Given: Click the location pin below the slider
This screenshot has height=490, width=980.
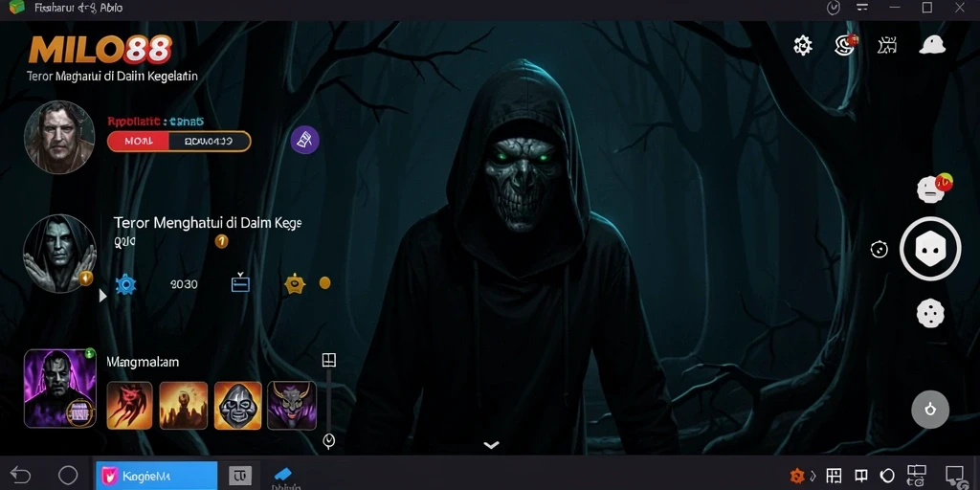Looking at the screenshot, I should pyautogui.click(x=329, y=441).
